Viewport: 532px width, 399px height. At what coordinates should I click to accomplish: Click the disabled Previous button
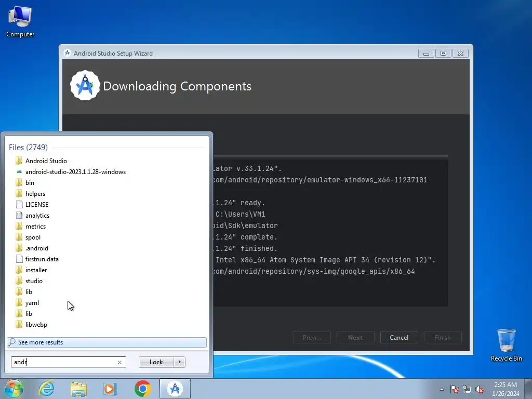tap(312, 337)
